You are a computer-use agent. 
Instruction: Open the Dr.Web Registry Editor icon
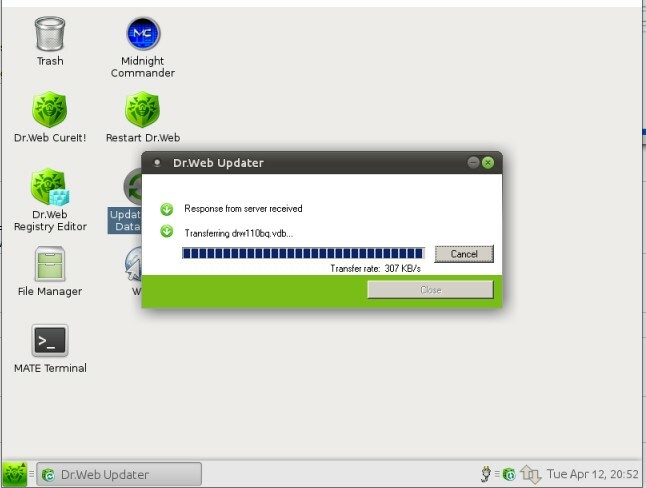point(49,187)
